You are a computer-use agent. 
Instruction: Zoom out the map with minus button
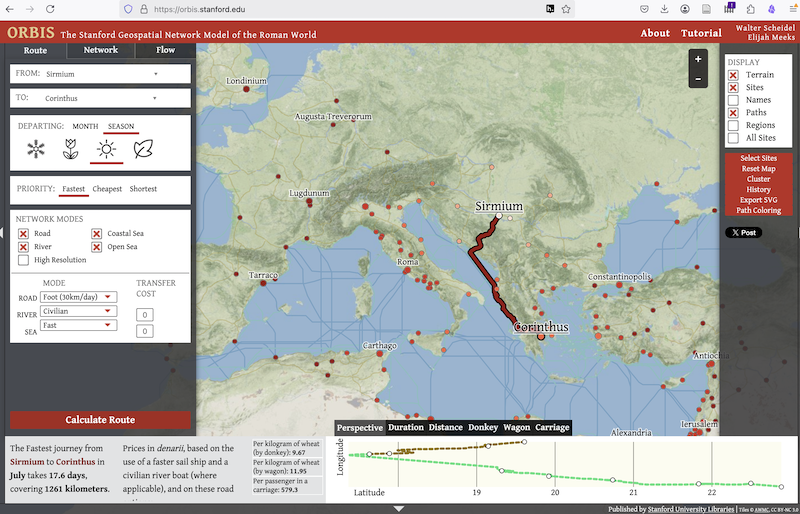click(x=698, y=79)
